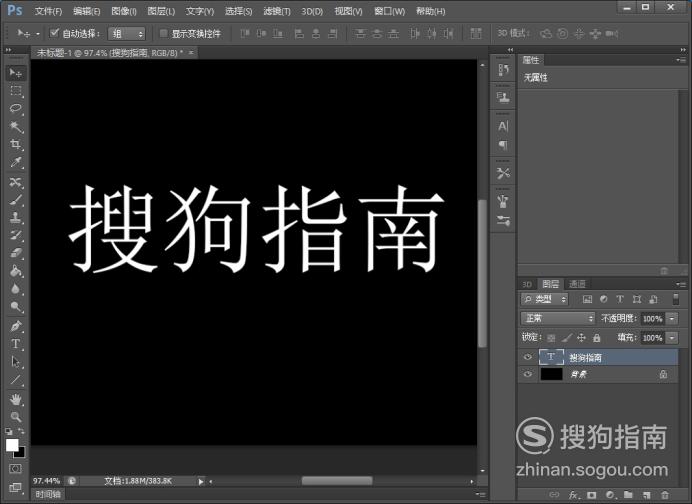Viewport: 692px width, 504px height.
Task: Select the Blur tool
Action: pos(16,289)
